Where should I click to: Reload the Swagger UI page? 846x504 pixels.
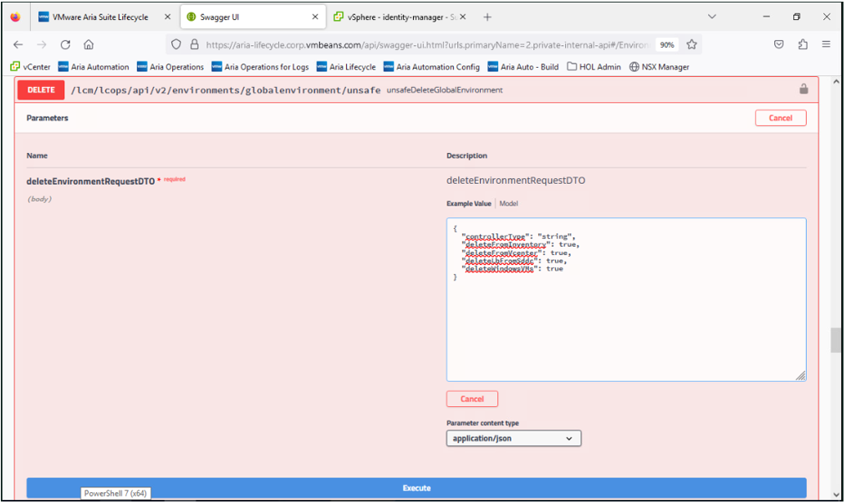click(65, 44)
